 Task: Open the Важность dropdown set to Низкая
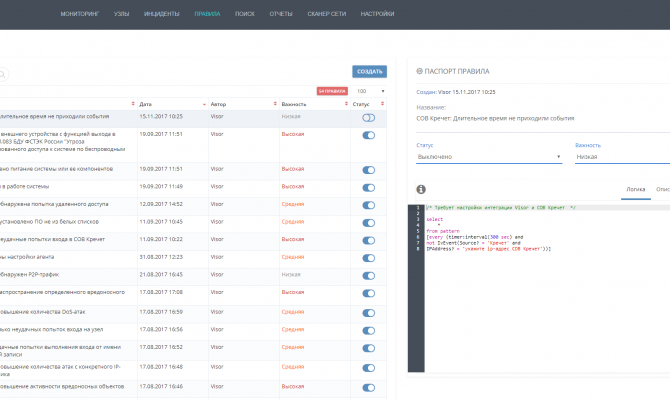click(620, 157)
